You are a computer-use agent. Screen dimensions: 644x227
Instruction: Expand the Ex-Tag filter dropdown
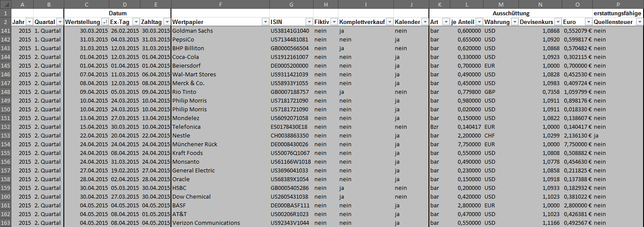pos(136,22)
